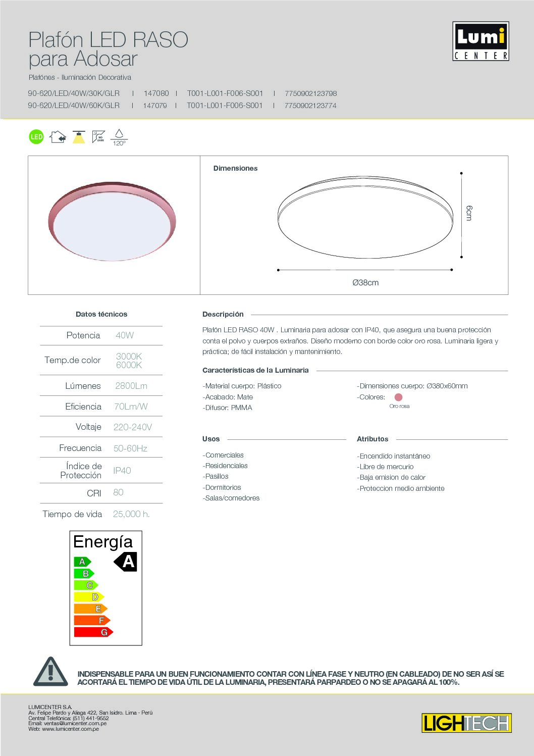This screenshot has height=756, width=534.
Task: Click the Encendido instantáneo attribute
Action: coord(394,456)
